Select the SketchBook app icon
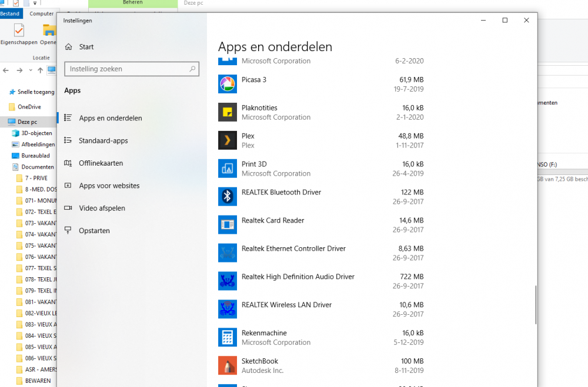Viewport: 588px width, 387px height. 227,366
